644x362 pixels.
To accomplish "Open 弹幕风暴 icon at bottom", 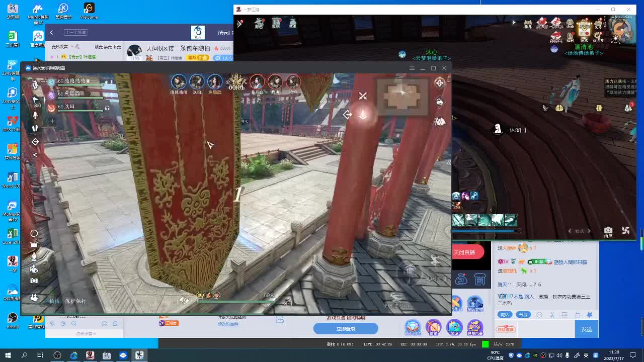I will pos(475,328).
